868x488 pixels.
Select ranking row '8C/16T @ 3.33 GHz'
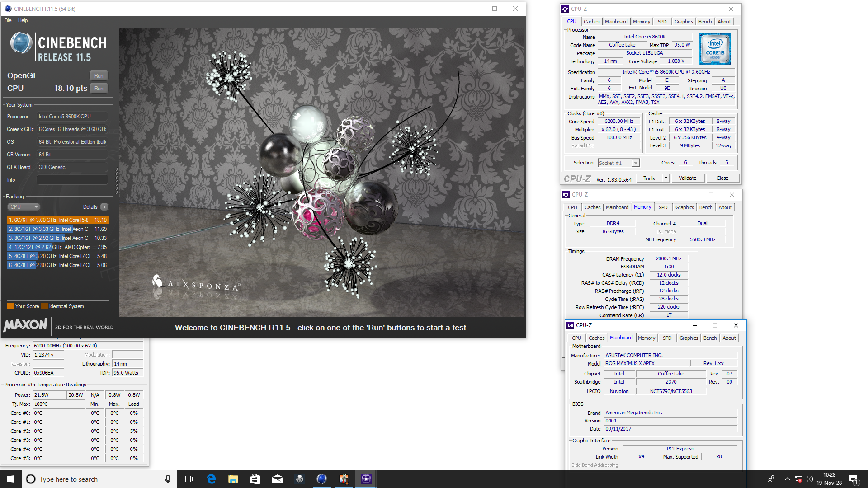[x=58, y=229]
